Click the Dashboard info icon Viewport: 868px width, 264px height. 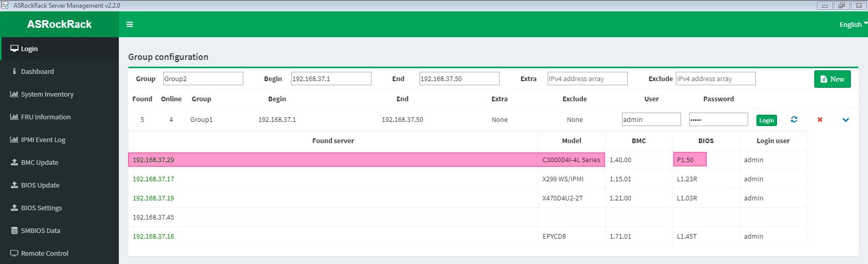coord(14,71)
